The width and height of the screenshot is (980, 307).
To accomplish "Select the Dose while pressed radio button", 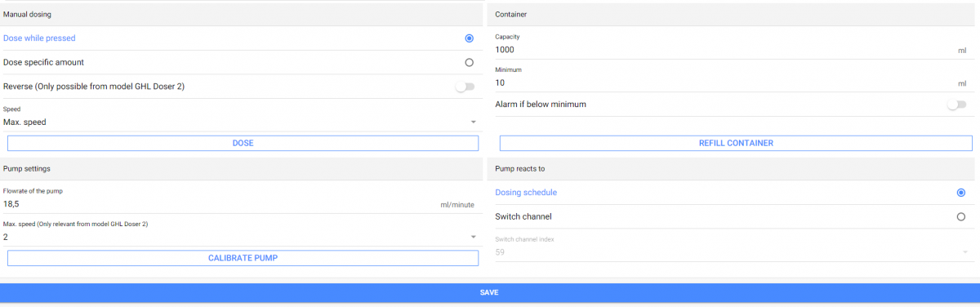I will pos(469,38).
